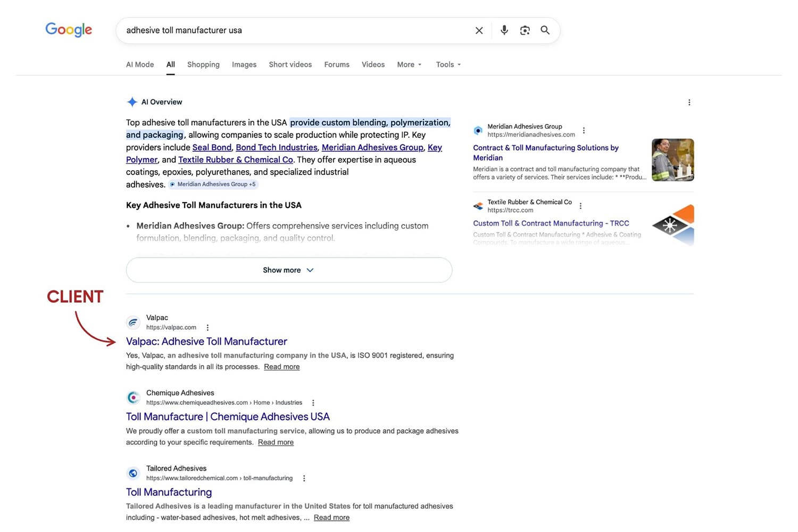Open Valpac: Adhesive Toll Manufacturer result
This screenshot has height=532, width=798.
pos(206,342)
